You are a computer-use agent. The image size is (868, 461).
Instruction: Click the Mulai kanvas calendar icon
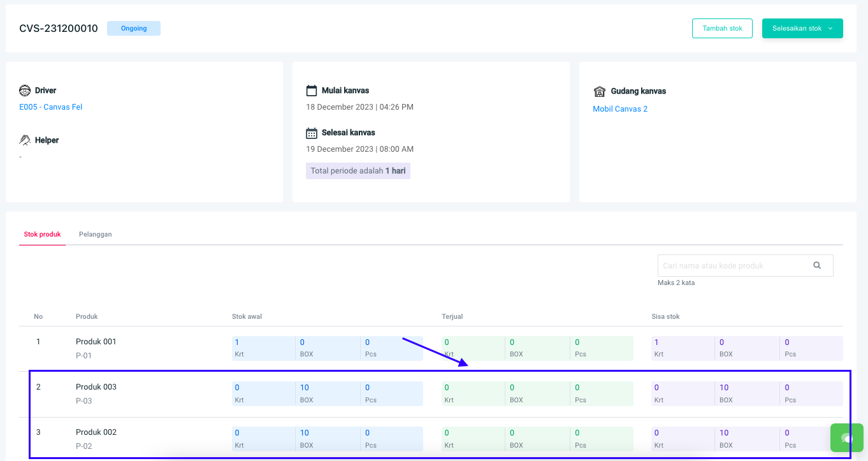click(x=312, y=90)
